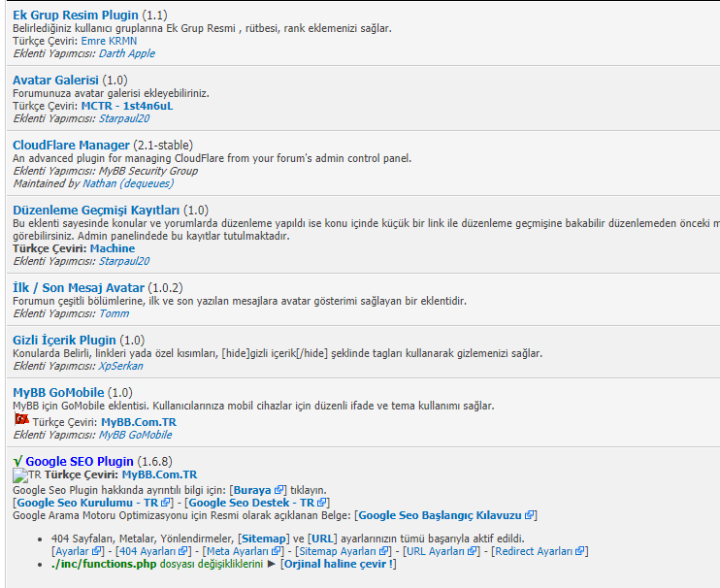Click the external-link icon beside Buraya

tap(278, 490)
